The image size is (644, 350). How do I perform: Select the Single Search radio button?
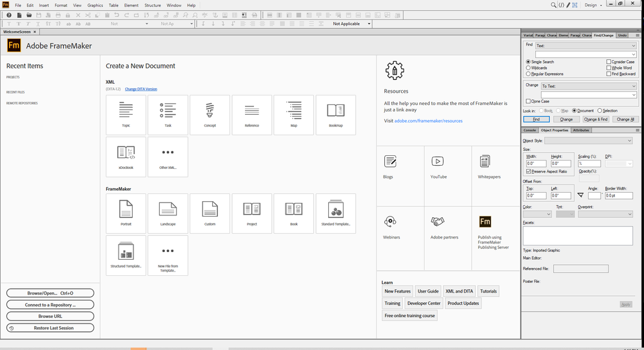point(528,62)
